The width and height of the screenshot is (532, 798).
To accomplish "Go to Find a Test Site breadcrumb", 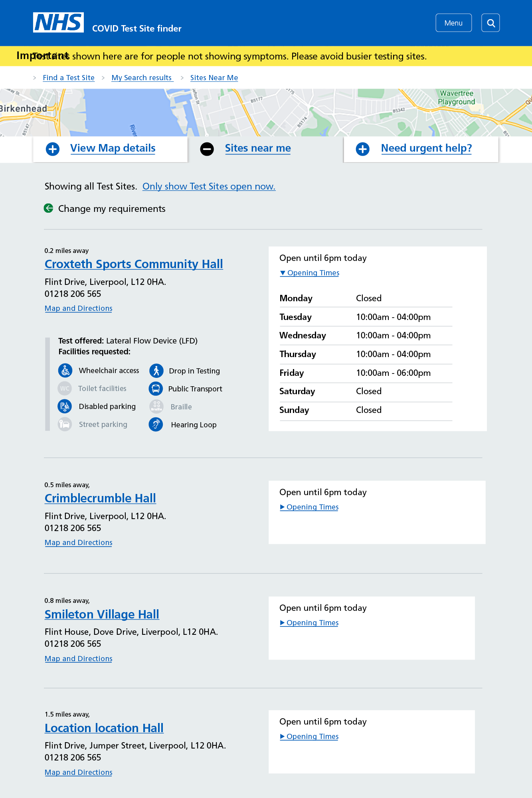I will 69,78.
